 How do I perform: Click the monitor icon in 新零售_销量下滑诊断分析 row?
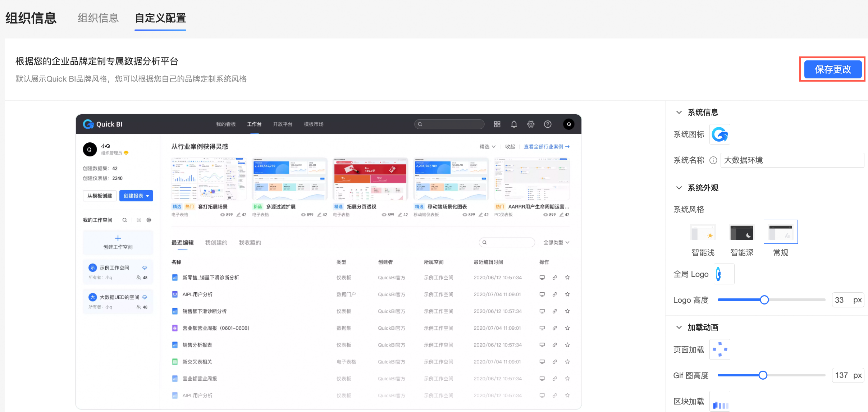(542, 278)
